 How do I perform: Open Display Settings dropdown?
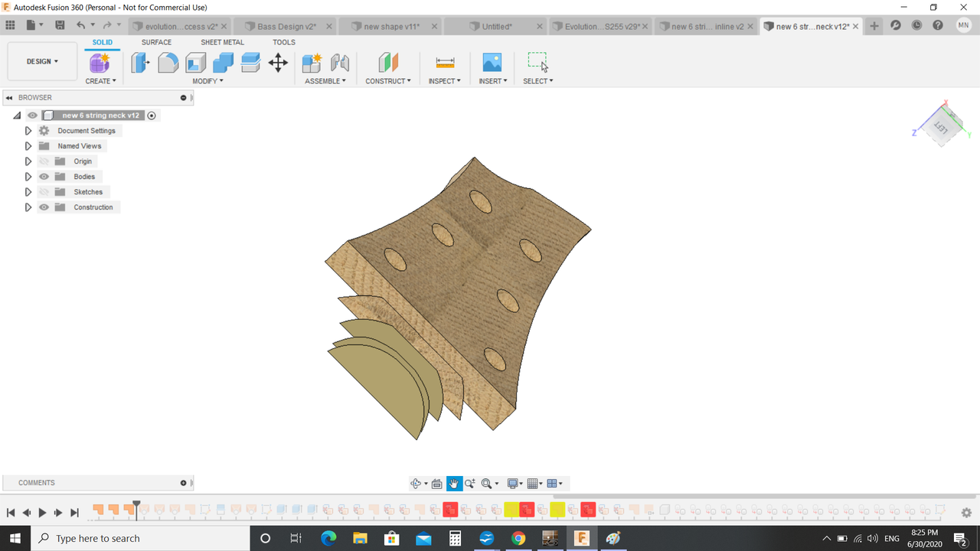click(x=514, y=484)
